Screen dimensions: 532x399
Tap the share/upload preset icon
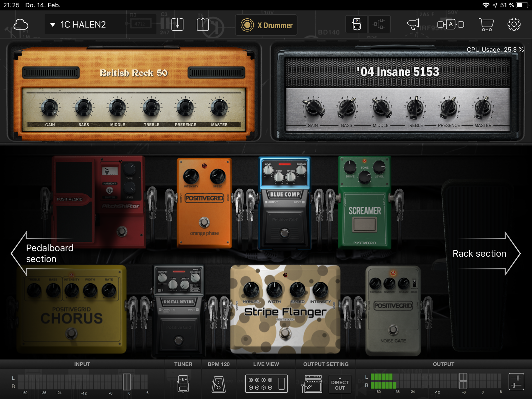[203, 24]
